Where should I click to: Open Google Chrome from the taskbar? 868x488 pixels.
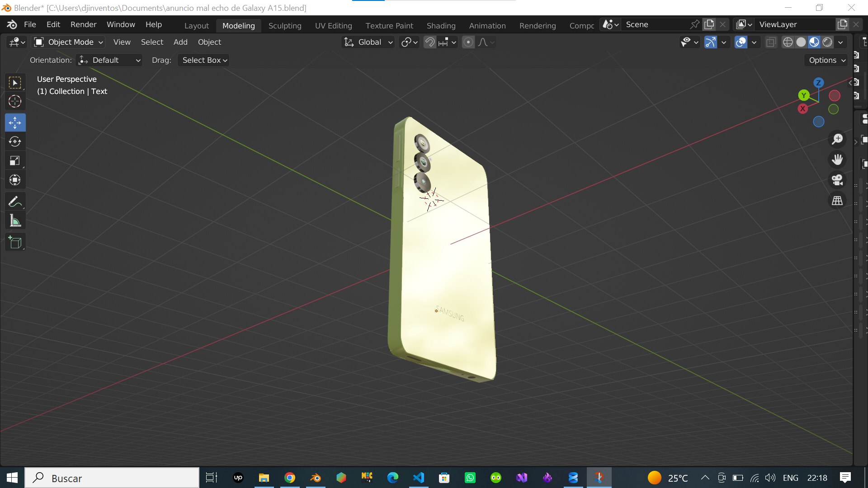(290, 478)
